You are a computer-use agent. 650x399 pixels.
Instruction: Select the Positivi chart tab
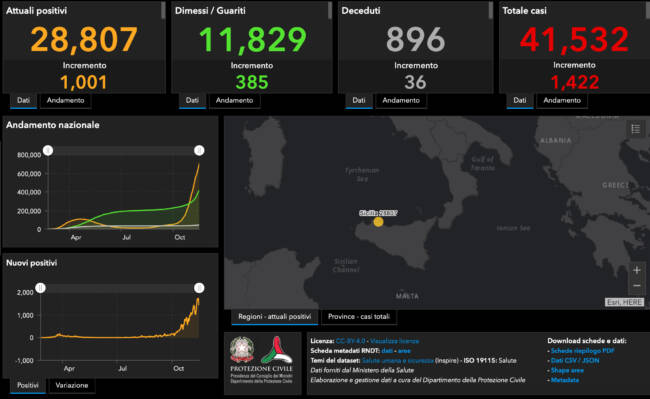pyautogui.click(x=28, y=385)
